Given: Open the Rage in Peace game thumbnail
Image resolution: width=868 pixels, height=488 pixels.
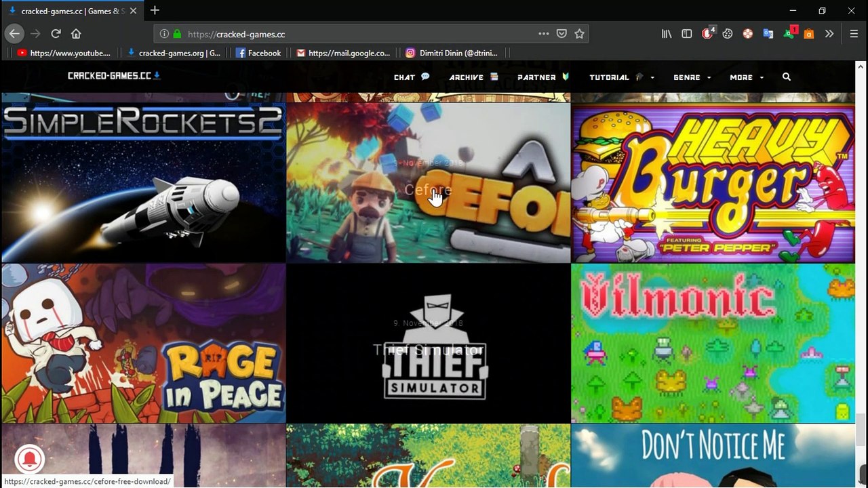Looking at the screenshot, I should 143,343.
